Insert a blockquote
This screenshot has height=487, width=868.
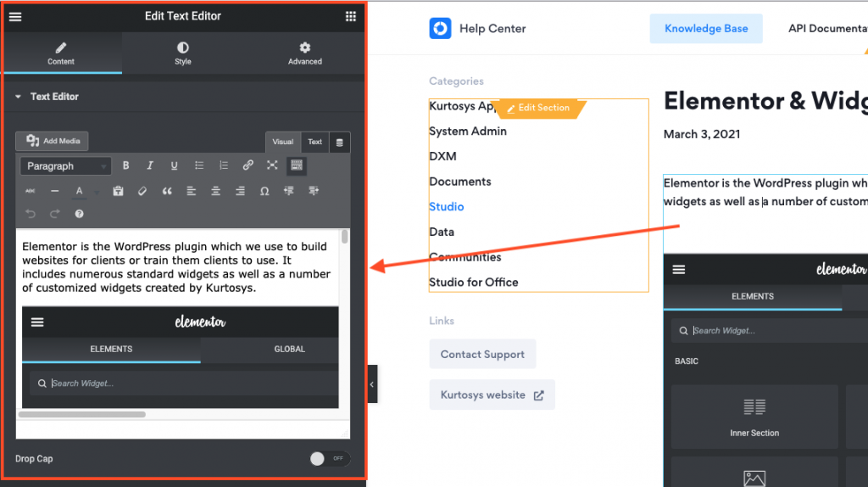click(167, 191)
